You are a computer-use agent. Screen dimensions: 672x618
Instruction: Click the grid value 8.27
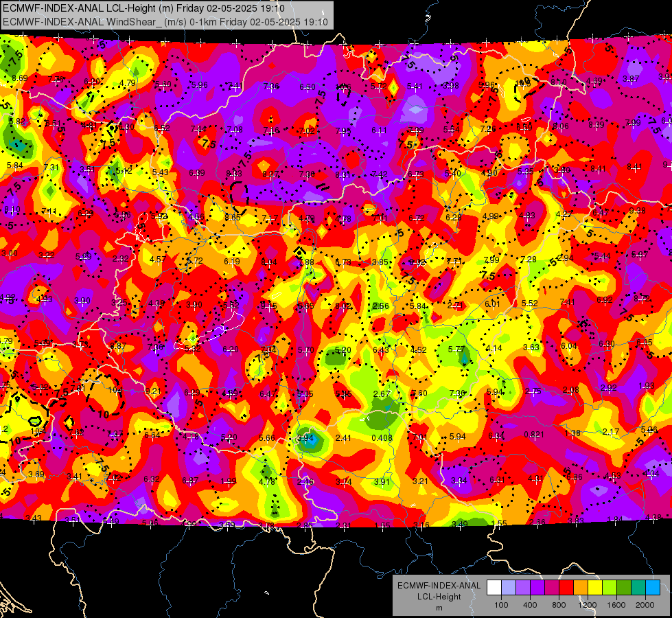click(270, 174)
